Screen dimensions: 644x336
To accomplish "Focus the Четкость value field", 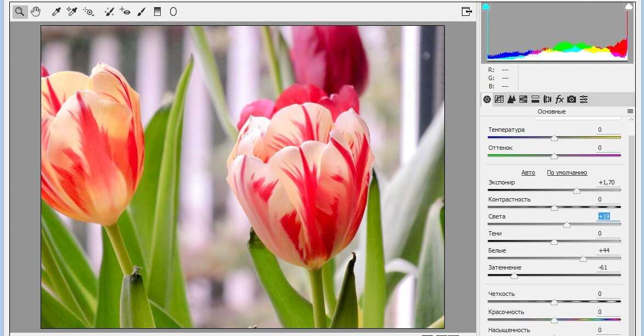I will pos(608,294).
